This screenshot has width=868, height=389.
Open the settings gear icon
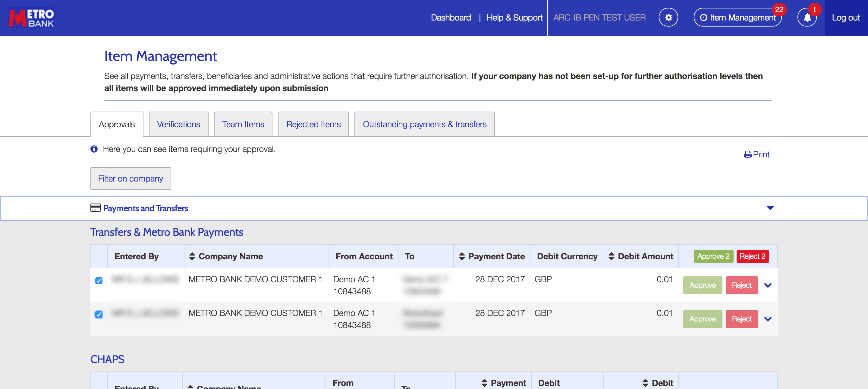point(668,17)
